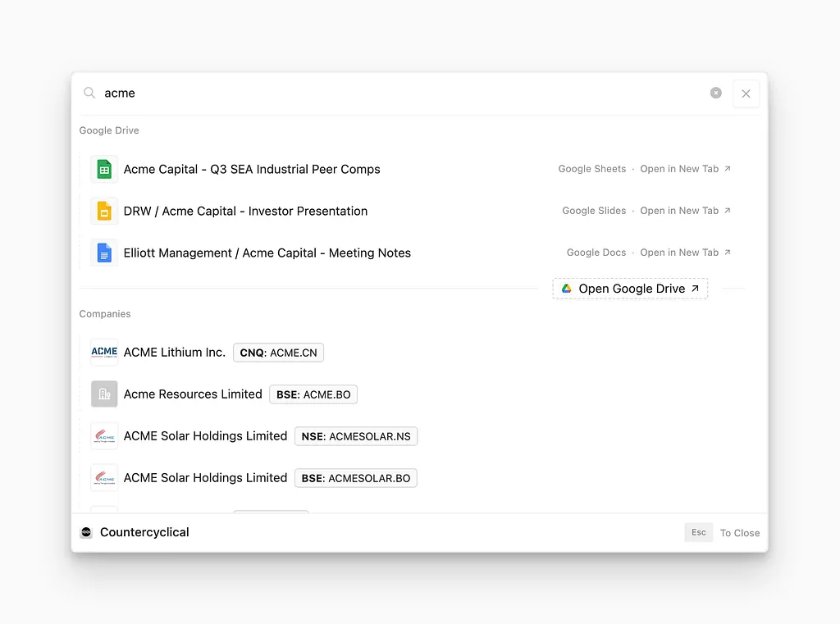Click the Esc key hint button

[x=699, y=532]
